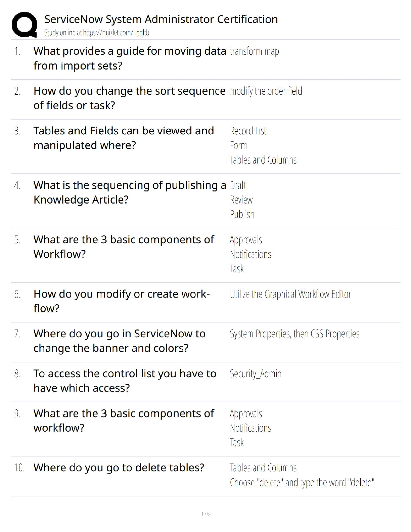411x532 pixels.
Task: Select question 1 about import sets
Action: (x=130, y=58)
